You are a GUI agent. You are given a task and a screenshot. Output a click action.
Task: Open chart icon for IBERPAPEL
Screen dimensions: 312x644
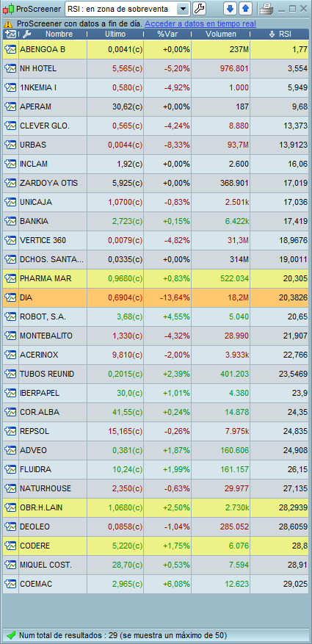pos(10,394)
